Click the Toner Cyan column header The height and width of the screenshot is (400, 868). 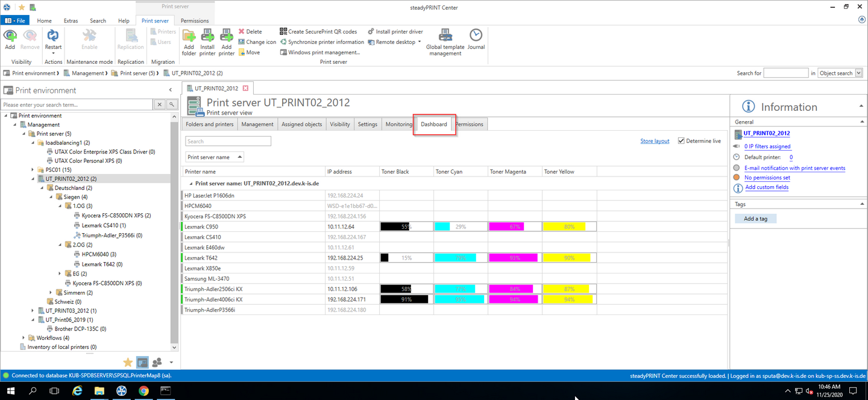[461, 172]
